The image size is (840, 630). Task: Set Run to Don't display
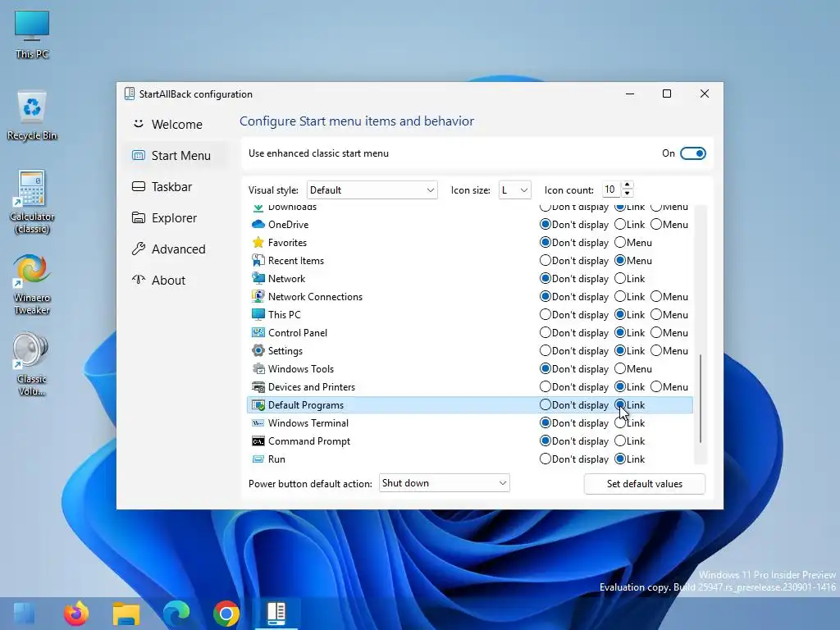click(546, 459)
